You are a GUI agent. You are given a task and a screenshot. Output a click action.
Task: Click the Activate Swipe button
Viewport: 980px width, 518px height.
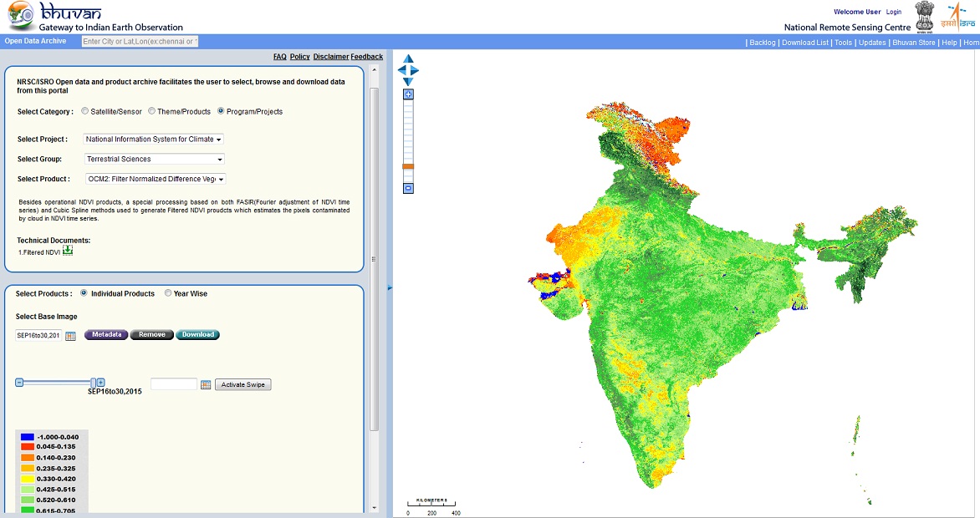[x=243, y=385]
